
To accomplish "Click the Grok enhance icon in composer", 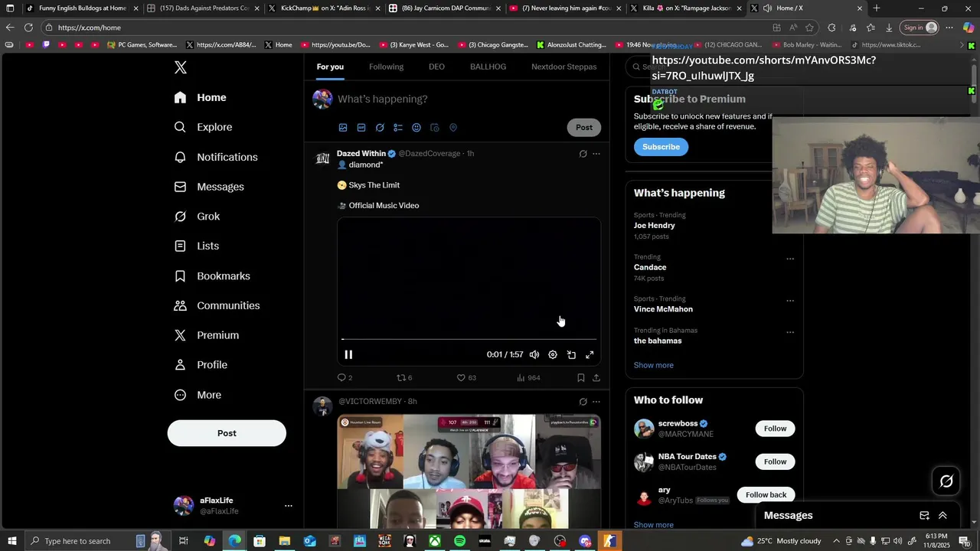I will 380,128.
